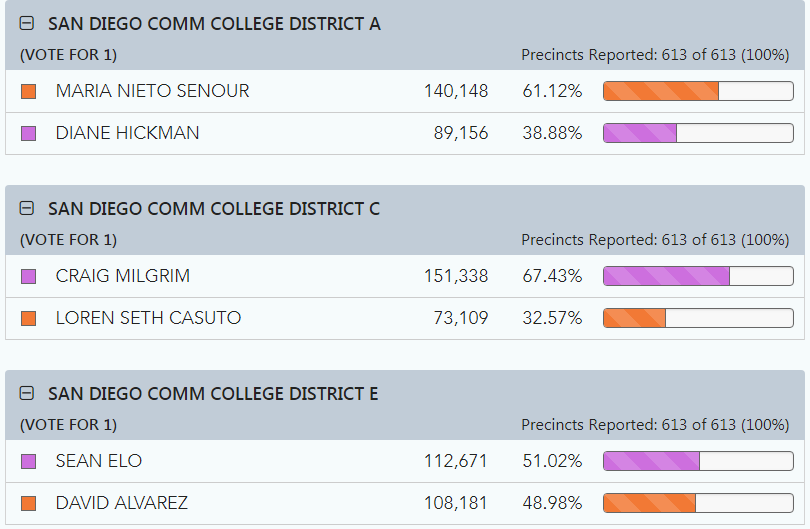The height and width of the screenshot is (529, 810).
Task: Click Loren Seth Casuto's 32.57% progress bar
Action: (698, 318)
